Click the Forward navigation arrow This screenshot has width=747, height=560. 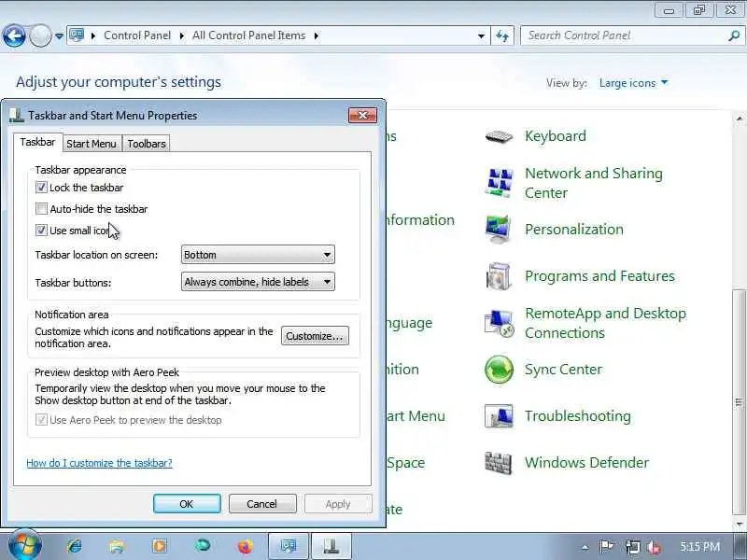point(40,35)
